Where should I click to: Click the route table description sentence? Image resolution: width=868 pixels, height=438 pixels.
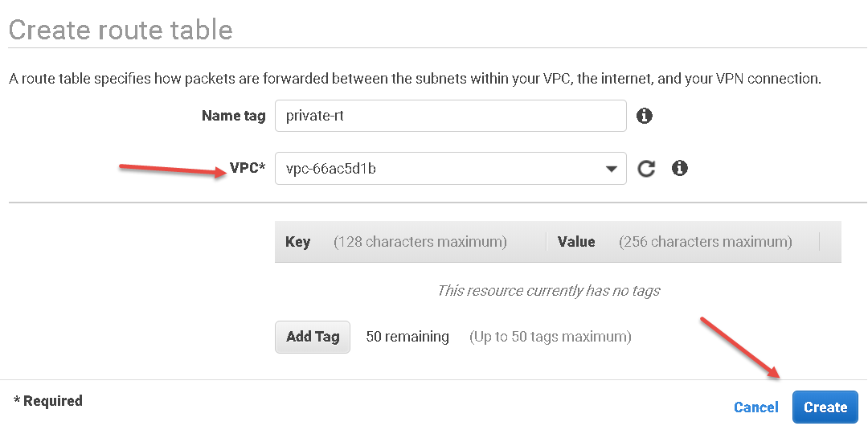click(414, 79)
